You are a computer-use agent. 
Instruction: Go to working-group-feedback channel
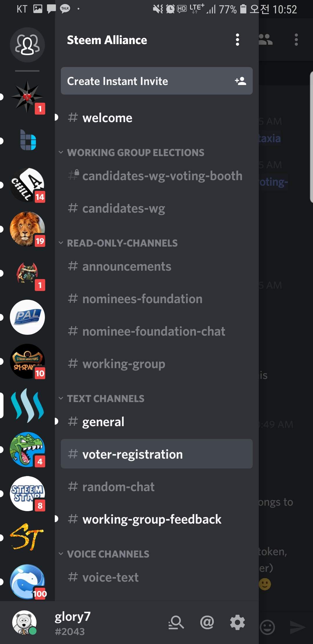coord(152,519)
